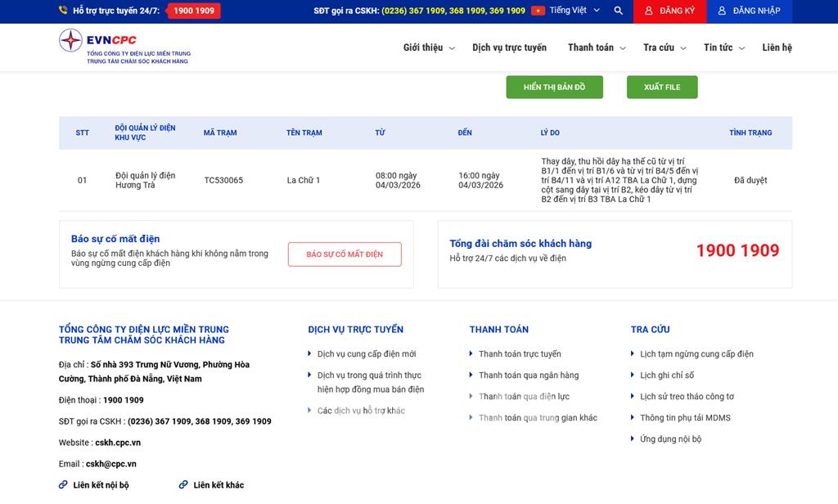Open Dịch vụ trực tuyến menu item

(x=509, y=47)
